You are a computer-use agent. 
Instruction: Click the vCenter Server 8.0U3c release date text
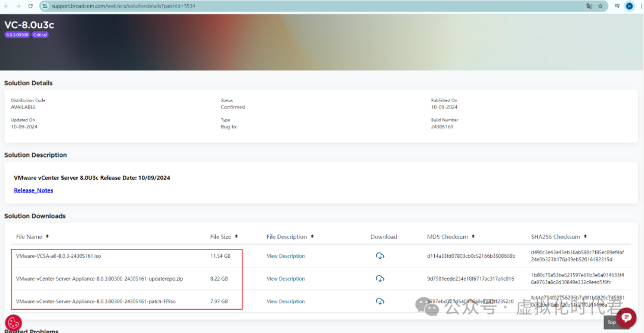[x=92, y=178]
